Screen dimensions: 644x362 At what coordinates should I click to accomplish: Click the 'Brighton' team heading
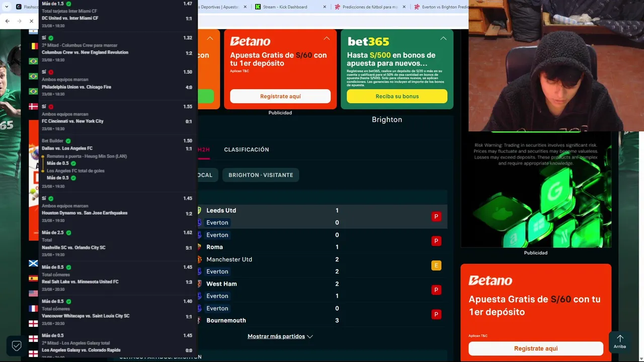click(387, 119)
